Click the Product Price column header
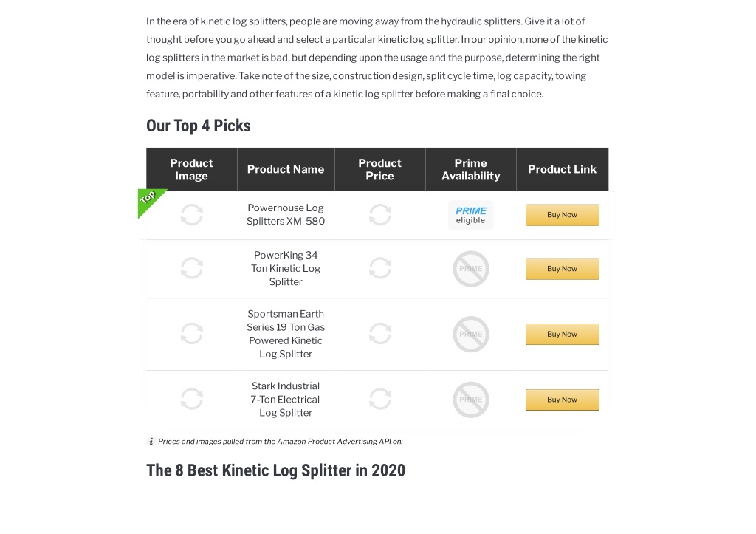Viewport: 756px width, 534px height. click(x=380, y=170)
